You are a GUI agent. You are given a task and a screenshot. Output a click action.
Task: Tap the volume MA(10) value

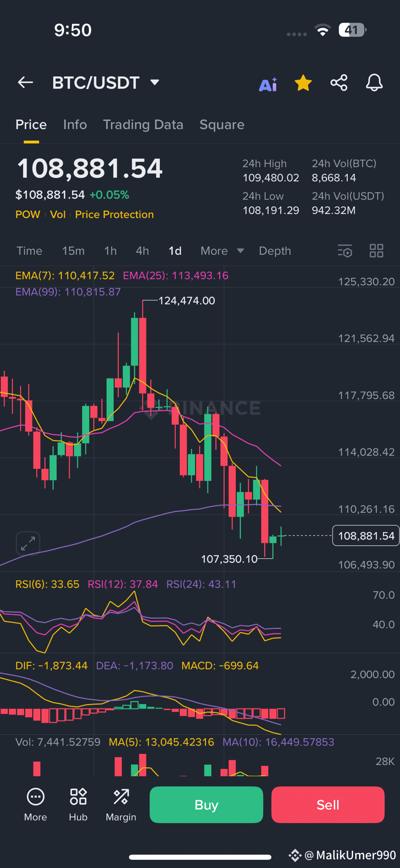(x=278, y=742)
